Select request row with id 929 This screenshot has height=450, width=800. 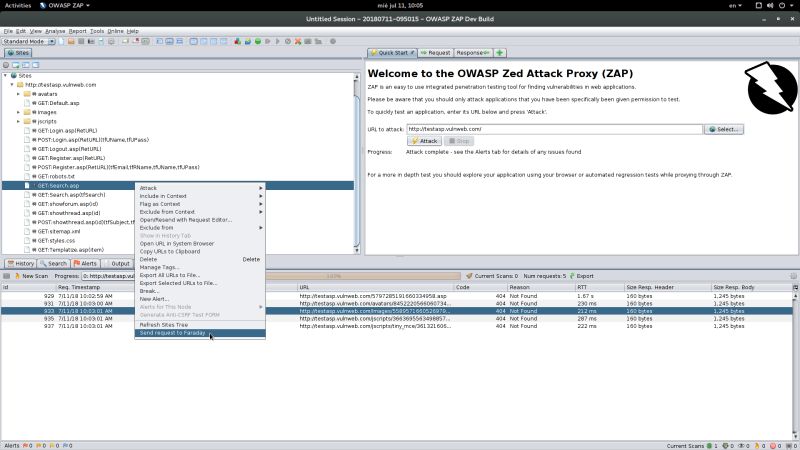click(x=397, y=296)
